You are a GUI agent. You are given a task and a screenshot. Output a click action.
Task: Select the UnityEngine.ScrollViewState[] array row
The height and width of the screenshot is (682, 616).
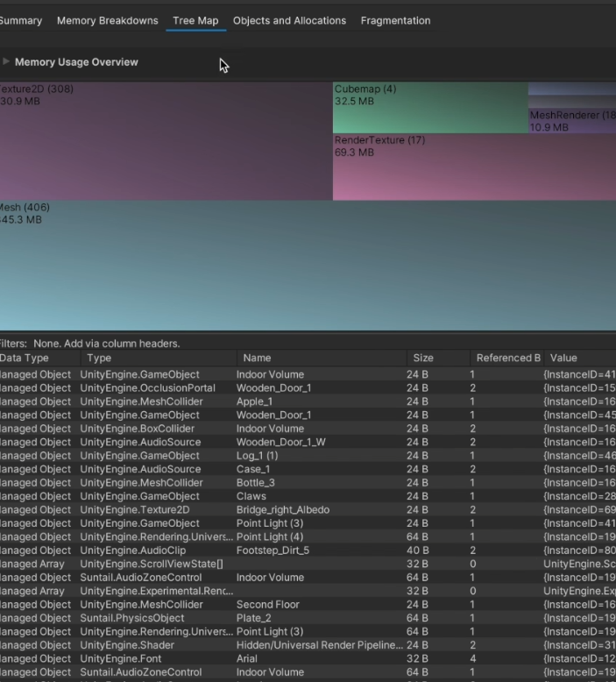(x=308, y=564)
